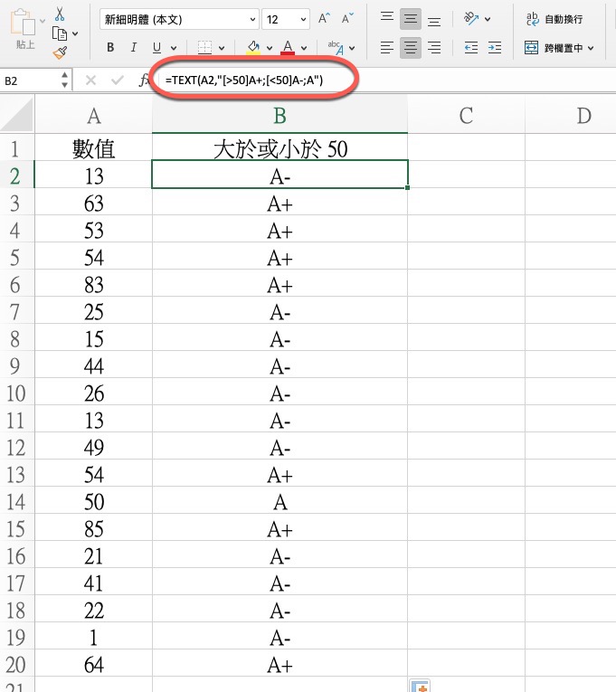Click cell A12 with value 49
This screenshot has width=616, height=692.
tap(93, 448)
